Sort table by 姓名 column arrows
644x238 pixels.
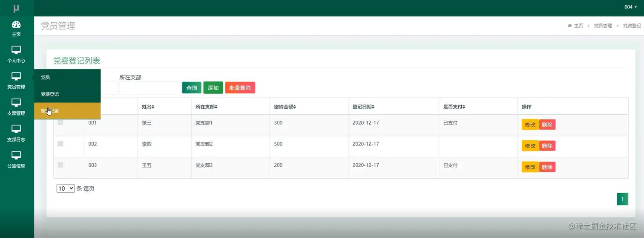point(153,107)
